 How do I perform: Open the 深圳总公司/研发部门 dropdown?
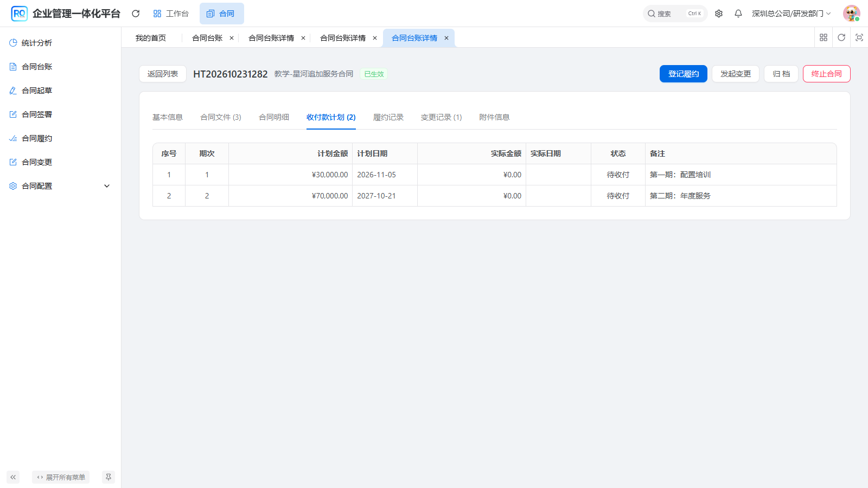[791, 14]
